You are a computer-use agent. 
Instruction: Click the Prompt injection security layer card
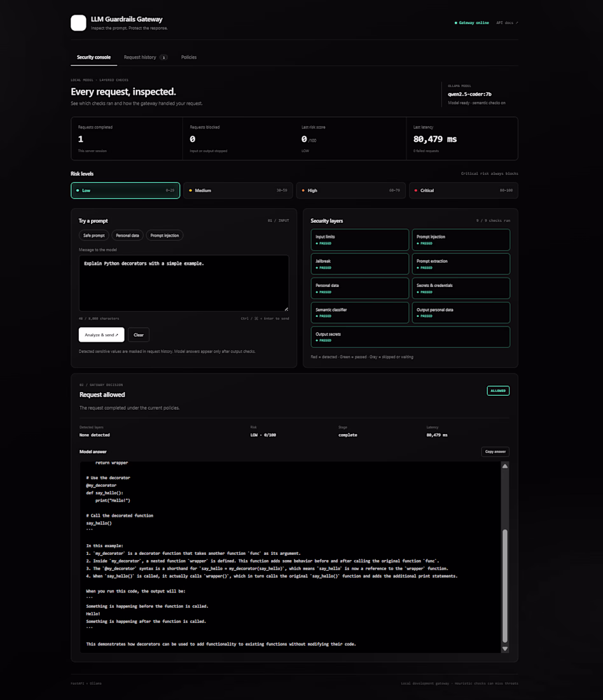[x=461, y=240]
